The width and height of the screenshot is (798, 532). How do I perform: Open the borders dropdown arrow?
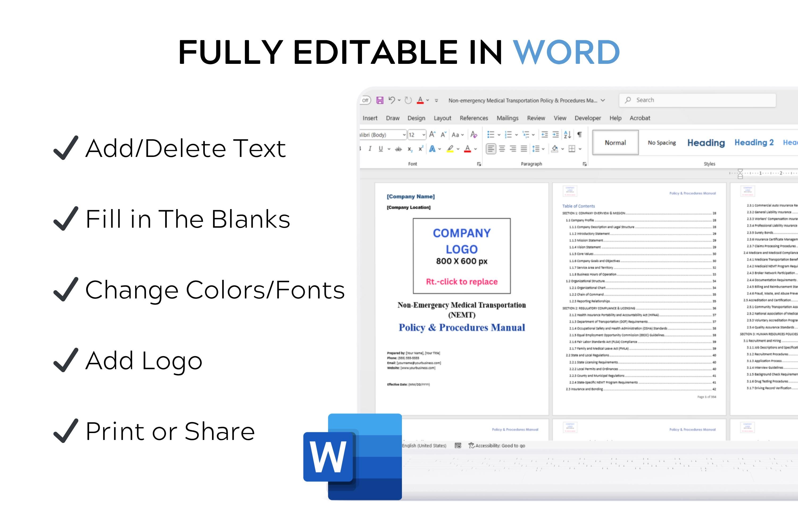(x=580, y=149)
